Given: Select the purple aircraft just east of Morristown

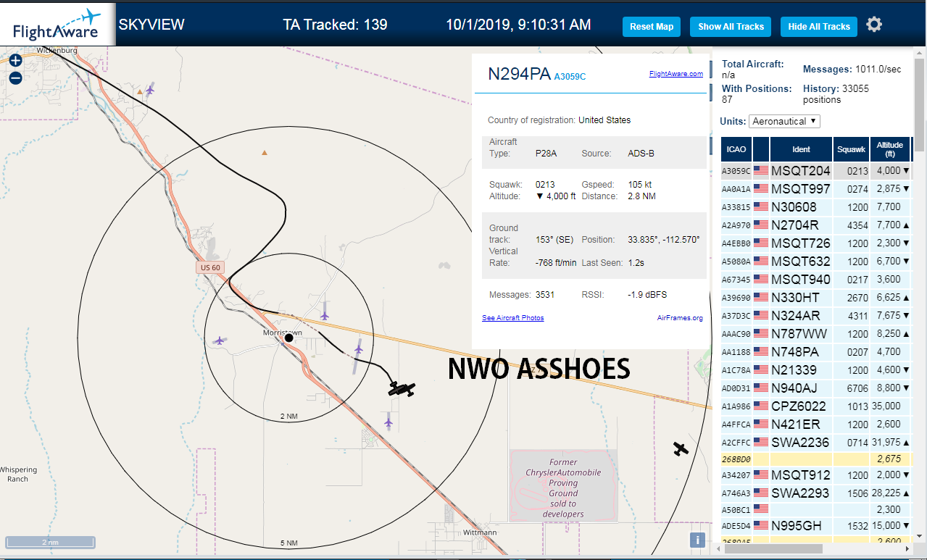Looking at the screenshot, I should (358, 349).
